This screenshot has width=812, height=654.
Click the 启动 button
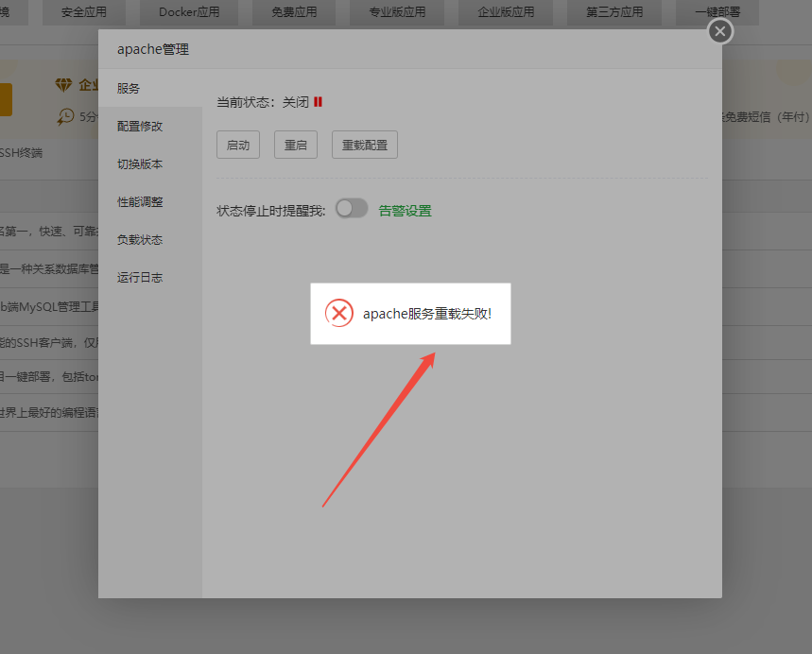click(x=238, y=145)
